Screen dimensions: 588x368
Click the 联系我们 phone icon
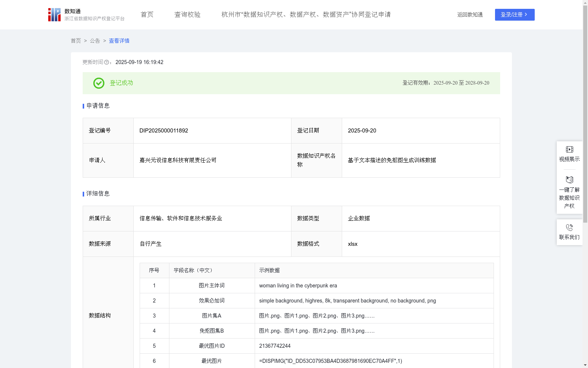click(x=570, y=227)
